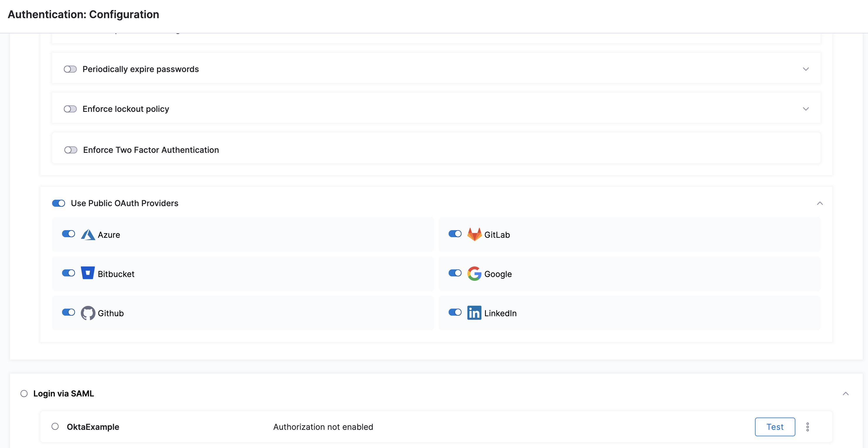
Task: Click the Github octocat logo icon
Action: click(88, 313)
